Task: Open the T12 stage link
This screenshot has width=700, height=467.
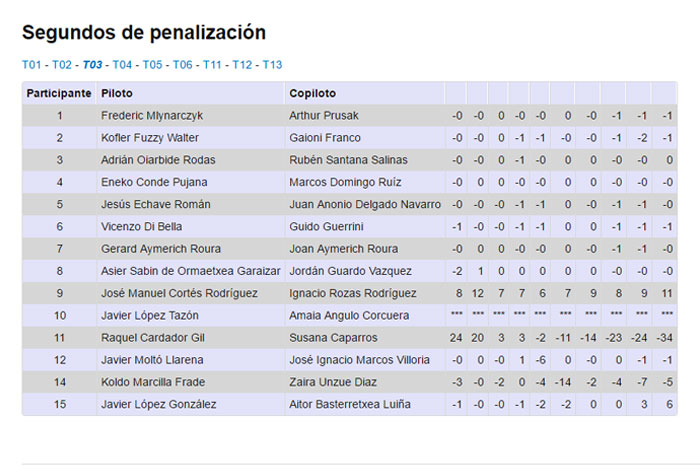Action: 242,65
